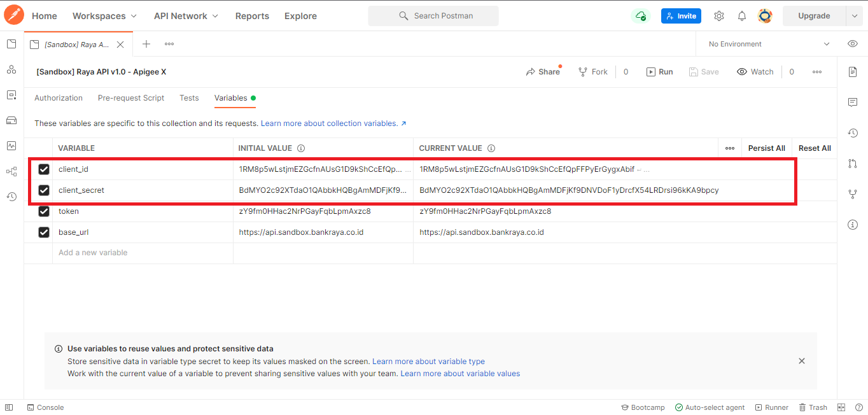This screenshot has width=868, height=415.
Task: Open the comments icon in right sidebar
Action: (853, 102)
